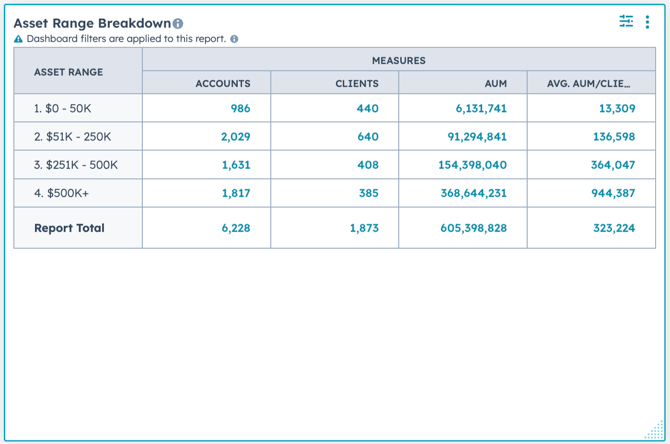This screenshot has height=444, width=670.
Task: Click AUM value 154,398,040
Action: (473, 165)
